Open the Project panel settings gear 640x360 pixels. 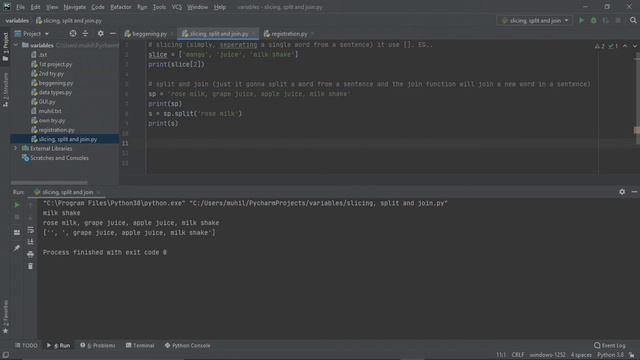(100, 33)
